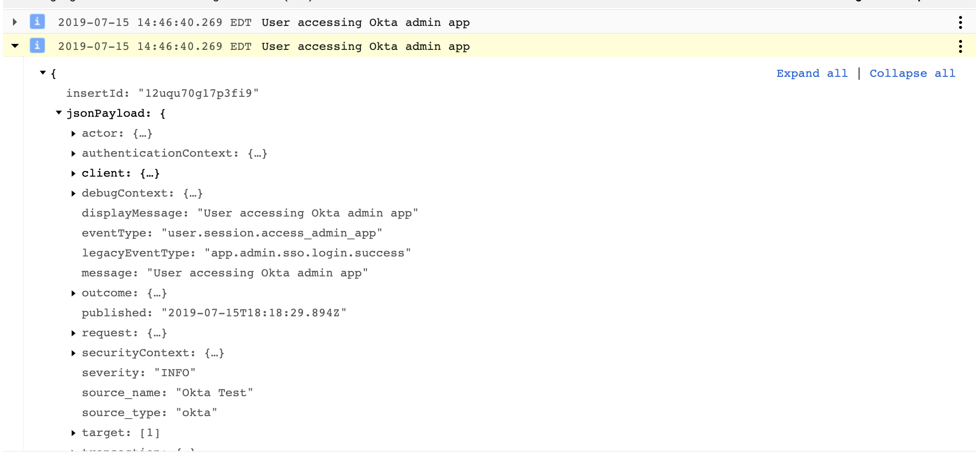Click the eventType key label
Image resolution: width=980 pixels, height=473 pixels.
pyautogui.click(x=117, y=233)
